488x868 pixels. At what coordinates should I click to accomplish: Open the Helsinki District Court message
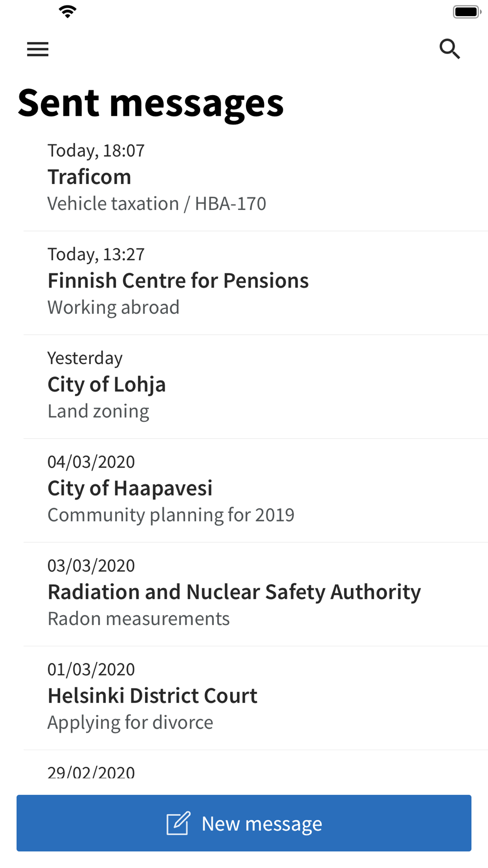pyautogui.click(x=152, y=696)
